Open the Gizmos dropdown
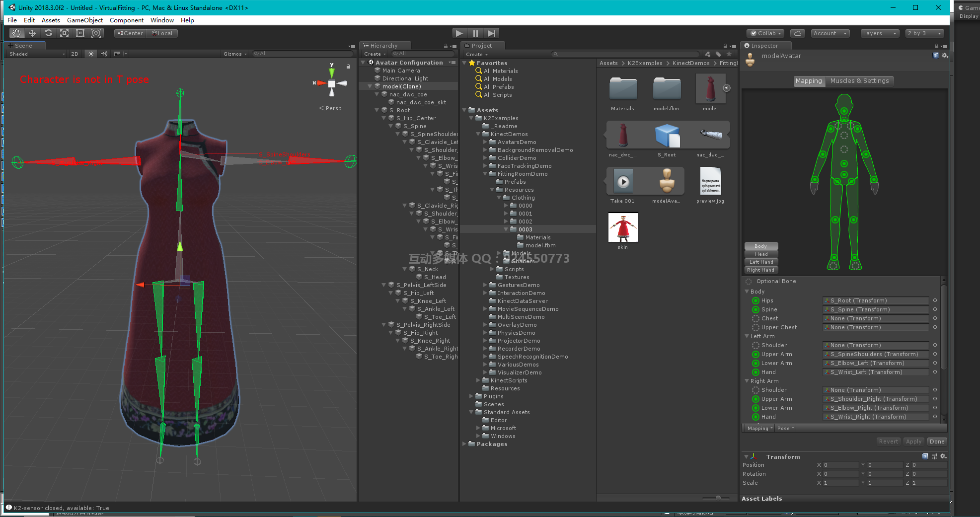 click(234, 54)
